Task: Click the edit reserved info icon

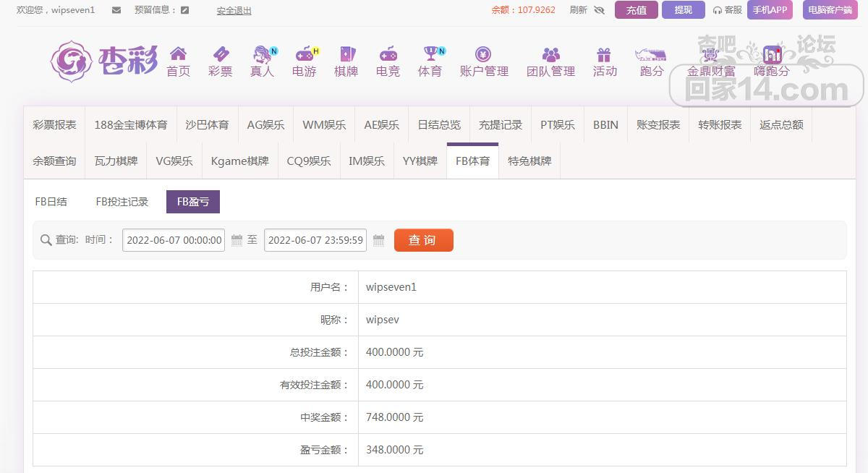Action: click(185, 10)
